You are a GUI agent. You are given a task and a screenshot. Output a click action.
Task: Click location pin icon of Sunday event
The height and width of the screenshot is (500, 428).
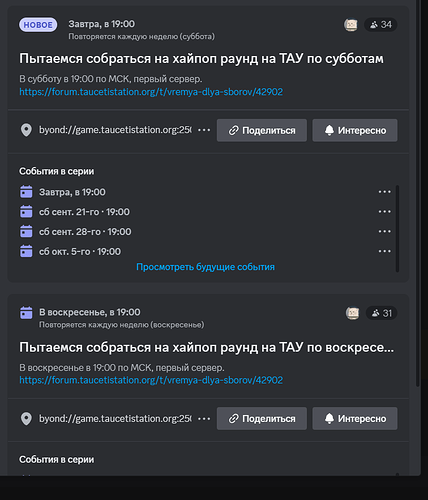click(x=26, y=418)
